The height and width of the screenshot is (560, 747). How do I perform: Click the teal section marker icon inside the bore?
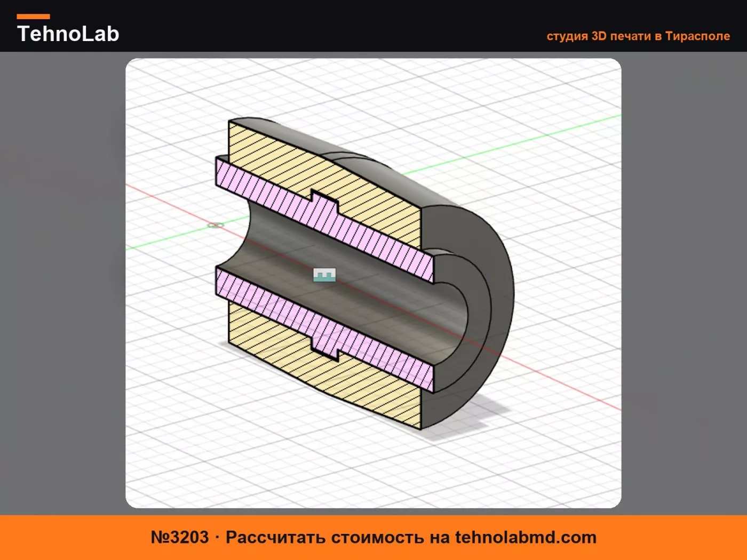(324, 275)
